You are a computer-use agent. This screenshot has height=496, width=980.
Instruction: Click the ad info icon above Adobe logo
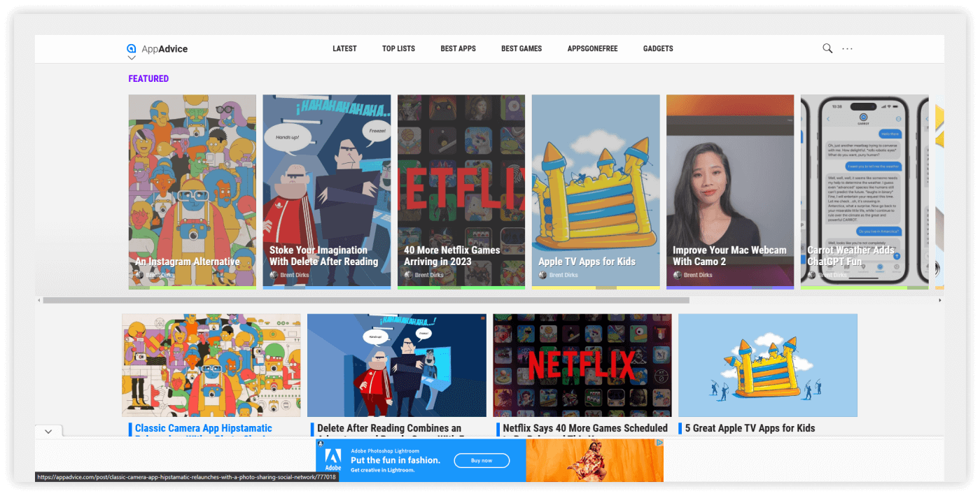tap(321, 443)
